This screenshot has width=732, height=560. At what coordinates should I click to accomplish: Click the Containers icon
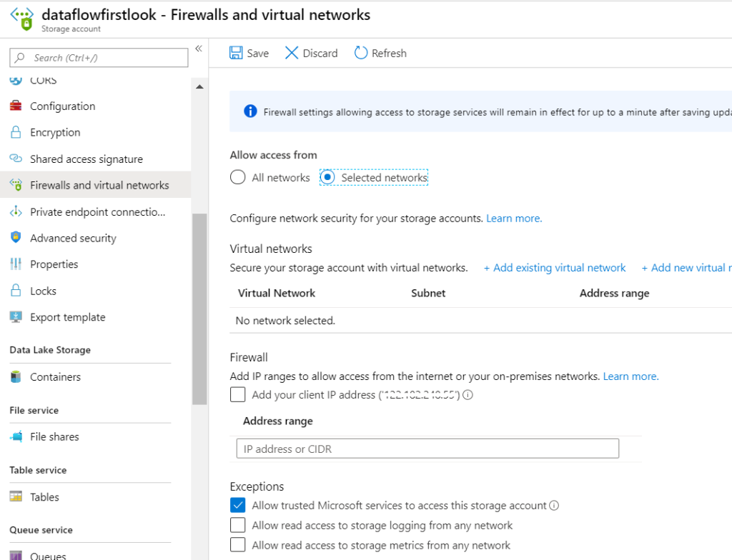click(x=16, y=376)
